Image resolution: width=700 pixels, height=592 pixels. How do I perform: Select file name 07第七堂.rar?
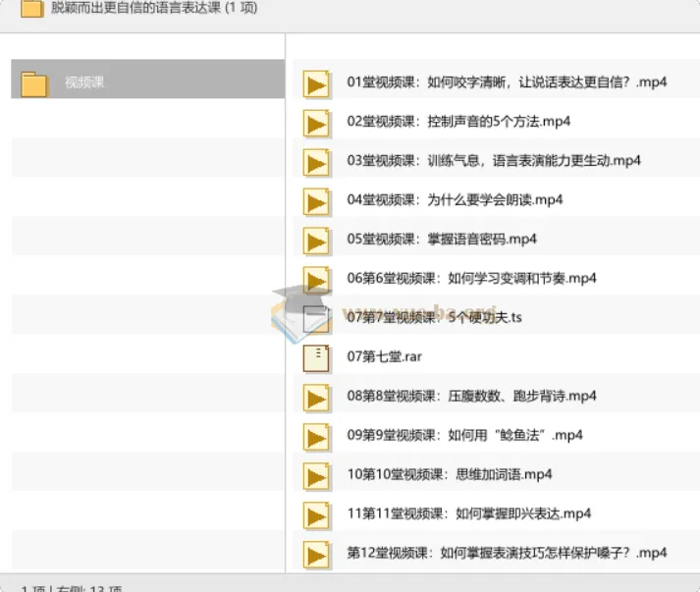click(385, 356)
